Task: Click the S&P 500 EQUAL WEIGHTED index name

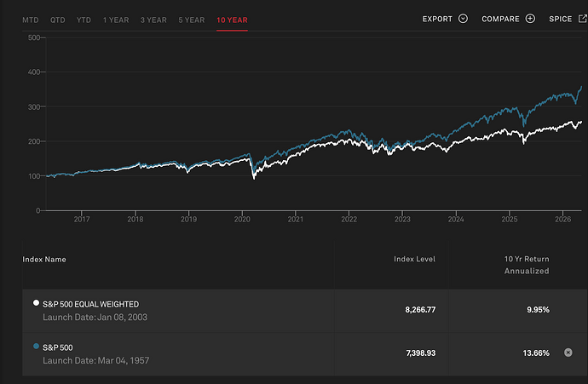Action: [x=90, y=304]
